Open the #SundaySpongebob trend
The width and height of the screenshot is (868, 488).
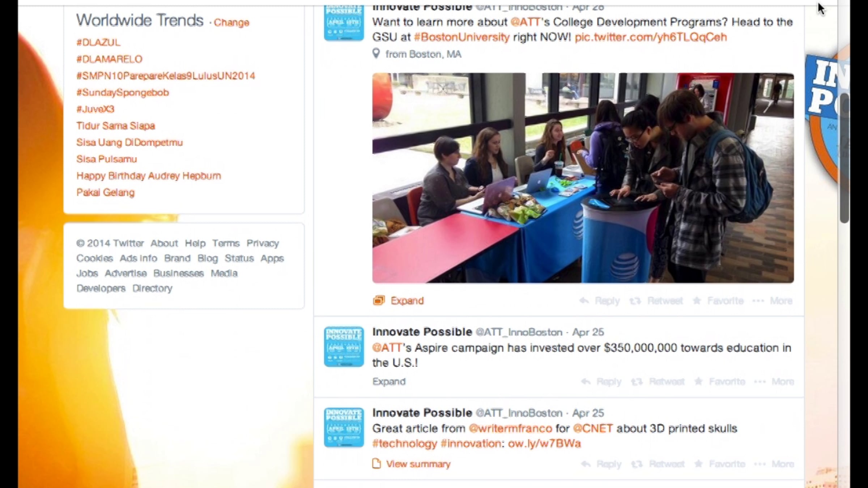point(123,93)
